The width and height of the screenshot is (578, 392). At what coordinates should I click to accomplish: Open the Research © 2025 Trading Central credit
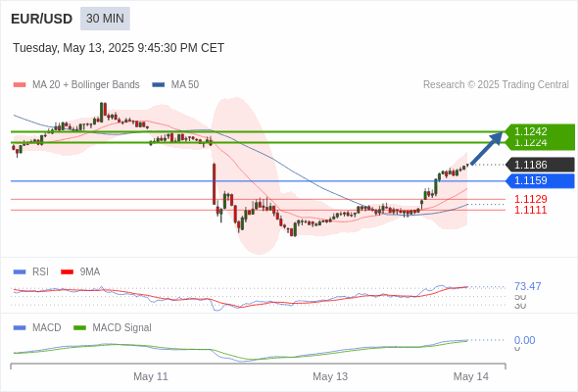click(496, 85)
